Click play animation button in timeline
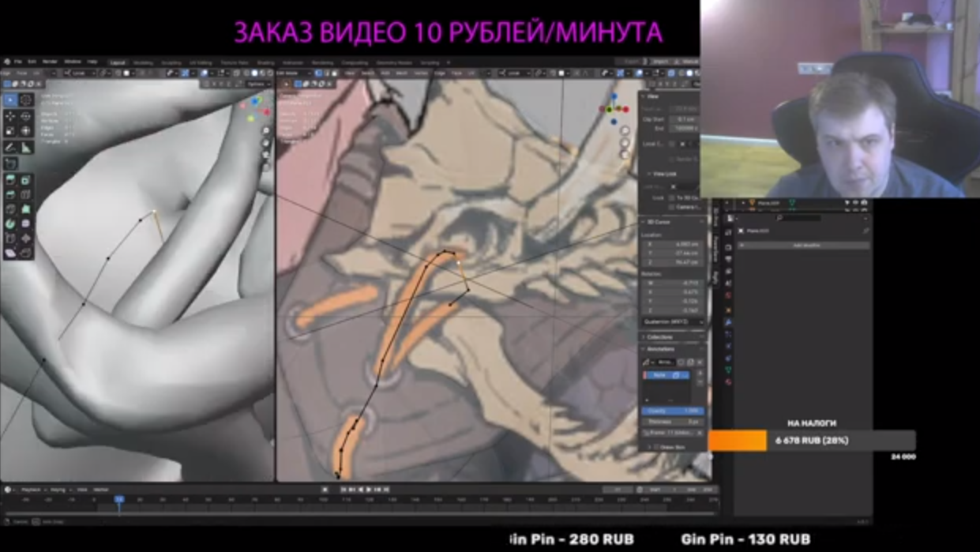The image size is (980, 552). 369,490
